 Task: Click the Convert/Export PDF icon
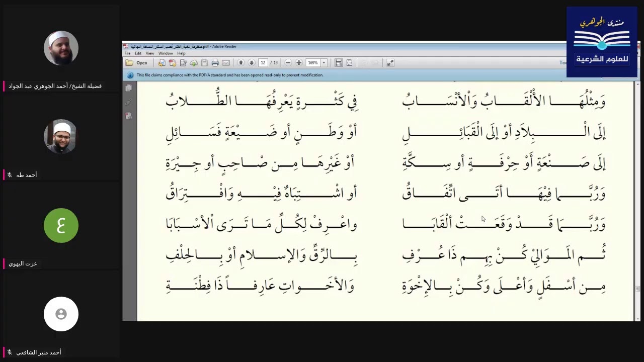coord(172,63)
